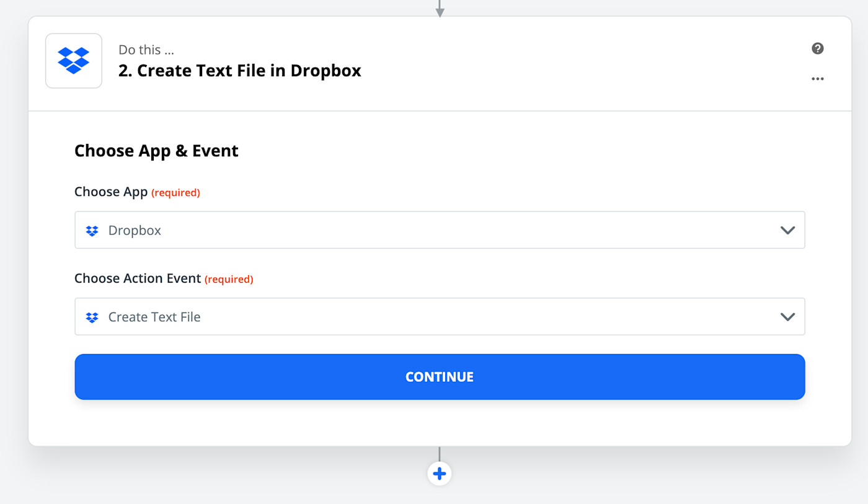Click the large Dropbox logo step icon
Image resolution: width=868 pixels, height=504 pixels.
(x=74, y=61)
